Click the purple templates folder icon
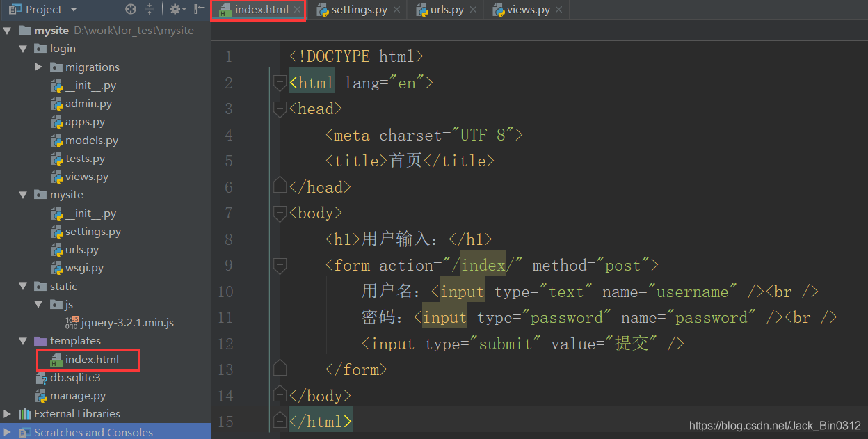The width and height of the screenshot is (868, 439). pos(41,341)
